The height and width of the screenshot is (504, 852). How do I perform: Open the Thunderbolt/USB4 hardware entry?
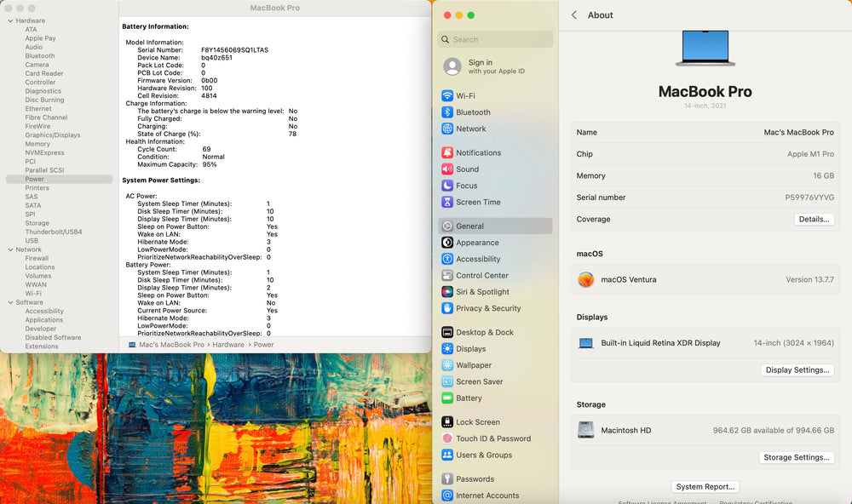[53, 232]
